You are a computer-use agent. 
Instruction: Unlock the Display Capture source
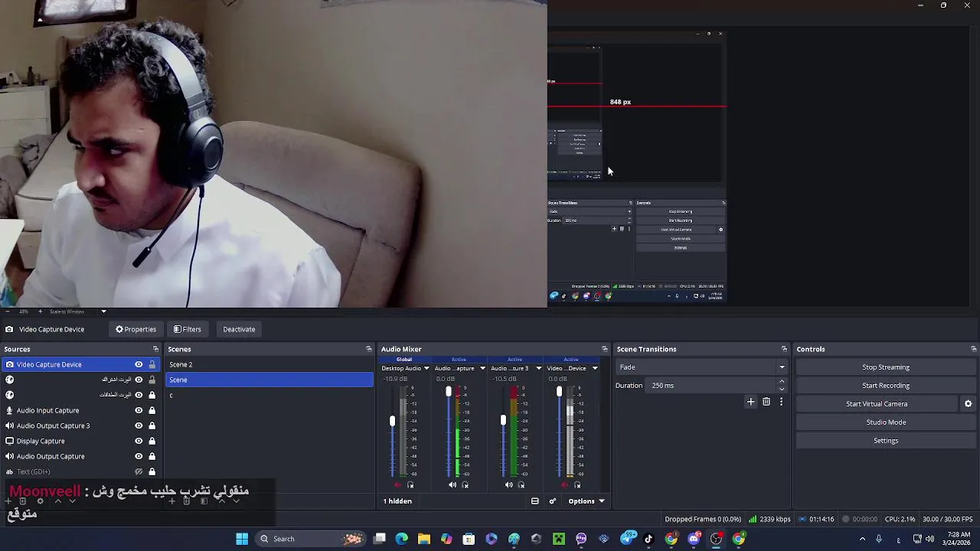pos(152,441)
